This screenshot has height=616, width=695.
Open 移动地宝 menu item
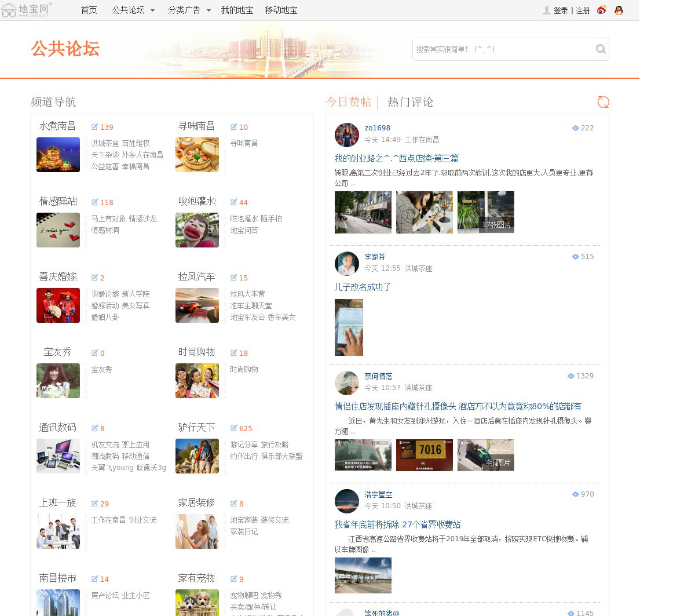pyautogui.click(x=281, y=10)
